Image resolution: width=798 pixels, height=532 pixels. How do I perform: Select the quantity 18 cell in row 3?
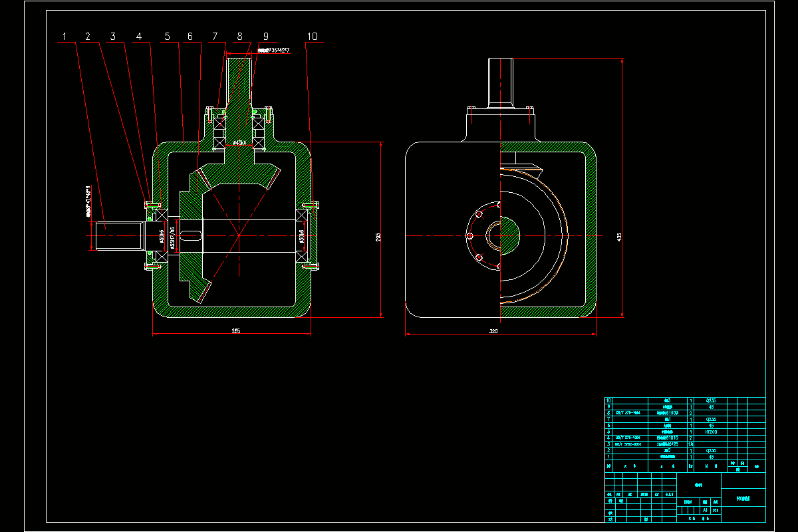point(691,444)
